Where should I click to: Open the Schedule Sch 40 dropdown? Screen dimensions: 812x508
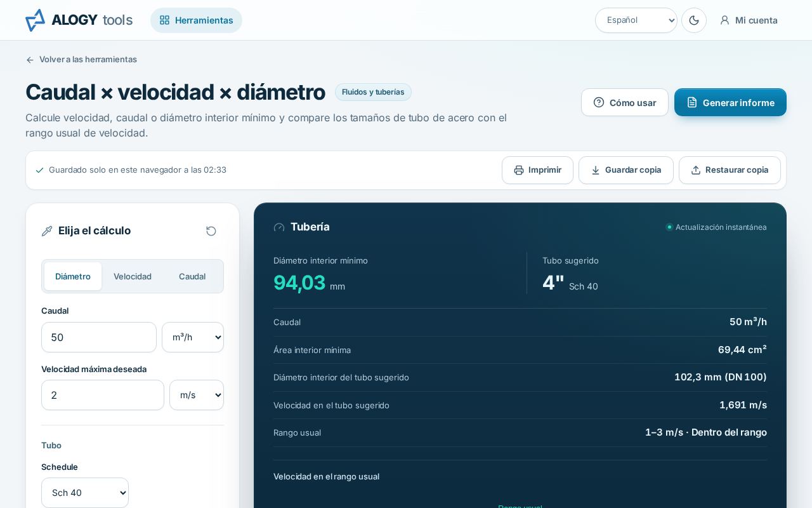pos(85,493)
